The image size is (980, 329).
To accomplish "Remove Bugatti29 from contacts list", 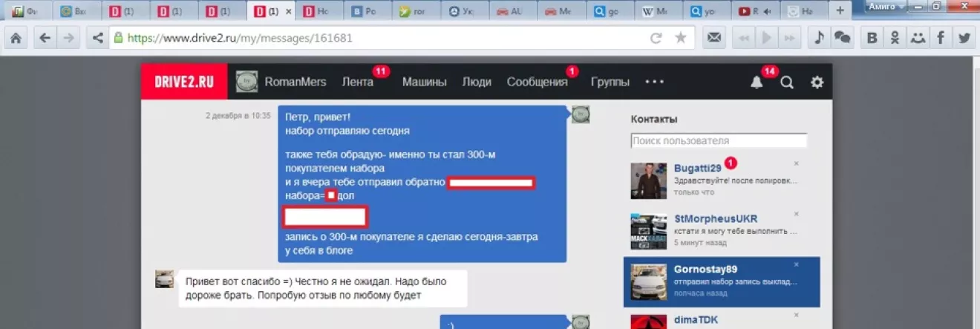I will click(796, 163).
